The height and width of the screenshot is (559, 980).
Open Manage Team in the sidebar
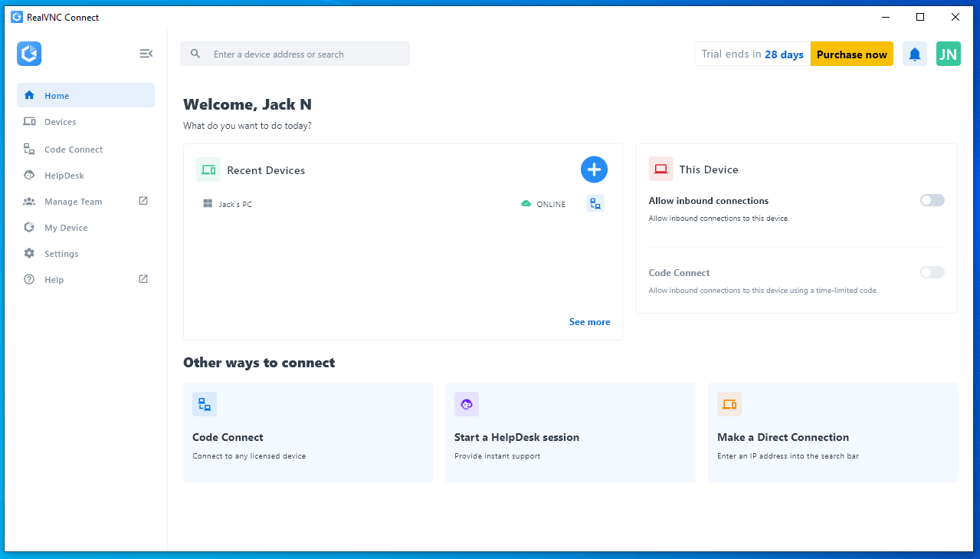pos(86,202)
